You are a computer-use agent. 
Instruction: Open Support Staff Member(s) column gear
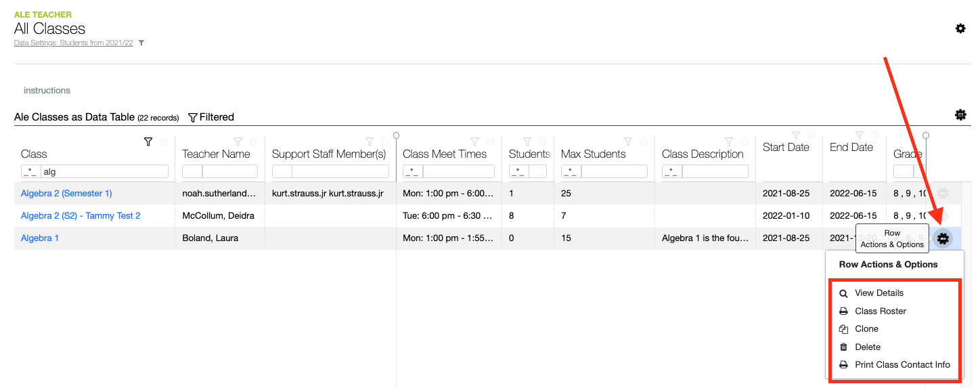point(384,142)
